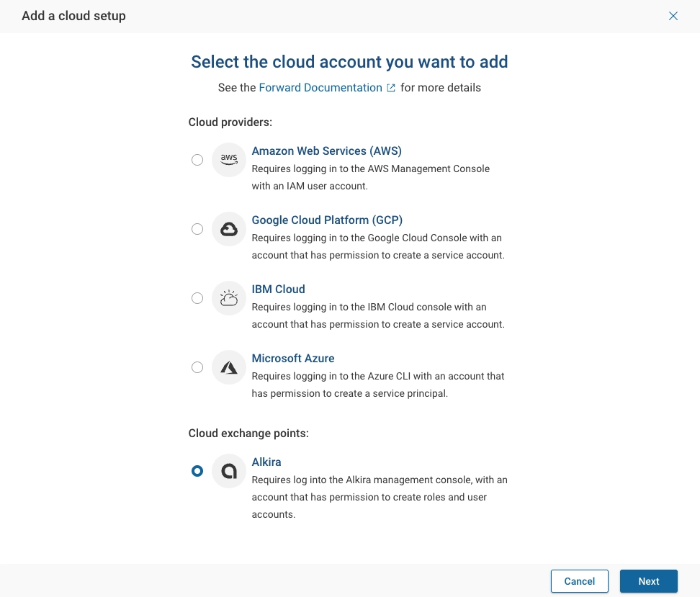700x597 pixels.
Task: Click the 'Cloud providers:' heading text
Action: (x=230, y=122)
